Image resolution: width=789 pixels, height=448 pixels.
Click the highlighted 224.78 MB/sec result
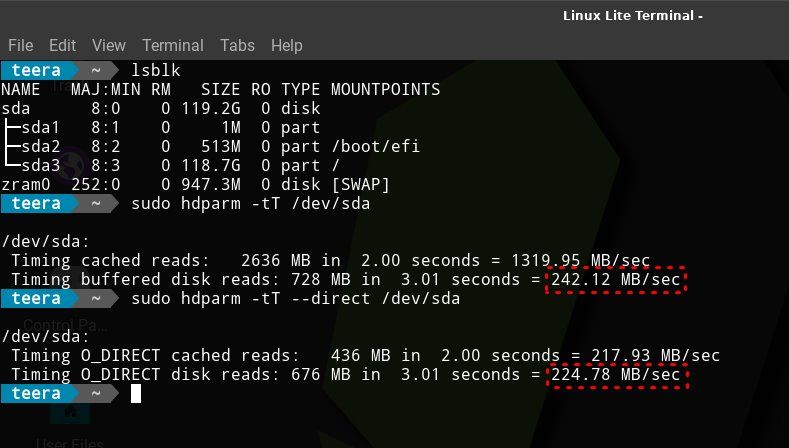click(616, 375)
